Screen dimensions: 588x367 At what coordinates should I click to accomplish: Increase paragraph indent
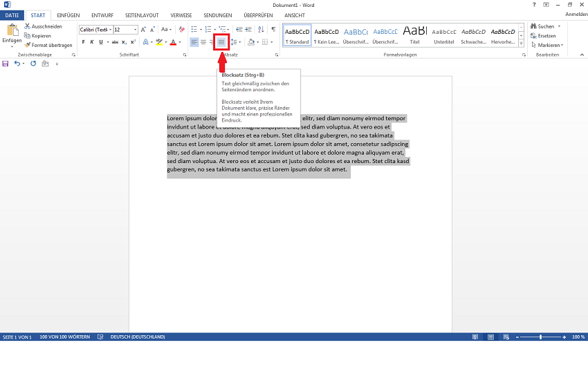click(x=248, y=29)
